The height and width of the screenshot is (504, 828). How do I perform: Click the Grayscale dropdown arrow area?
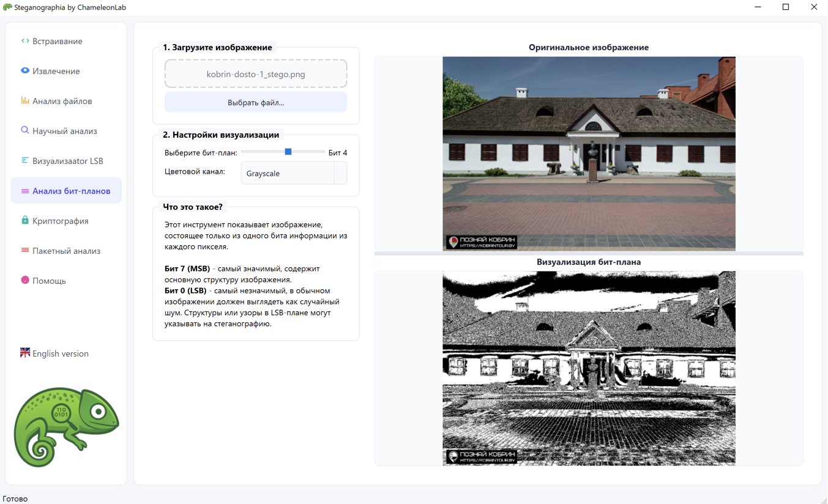pyautogui.click(x=341, y=173)
